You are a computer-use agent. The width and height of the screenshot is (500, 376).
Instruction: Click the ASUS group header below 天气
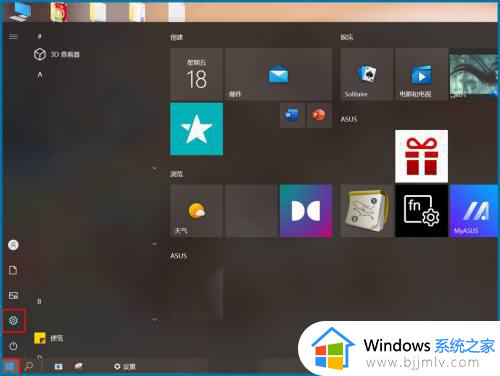click(x=178, y=256)
